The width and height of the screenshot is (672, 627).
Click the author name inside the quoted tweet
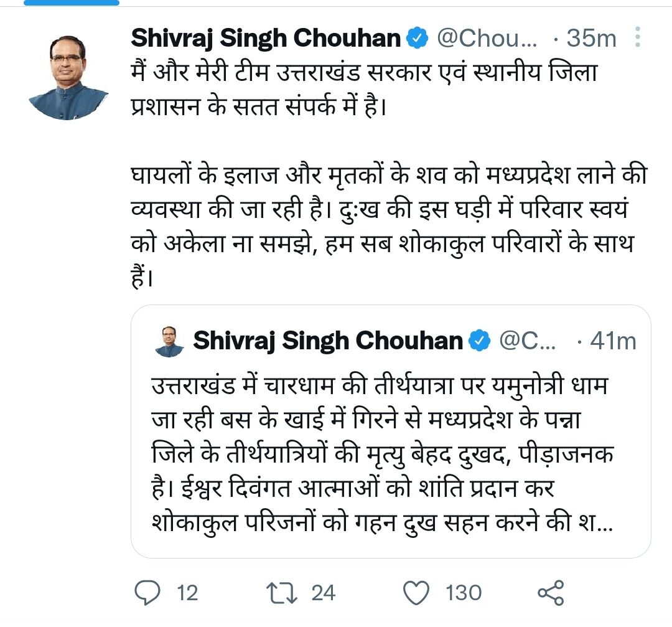coord(328,341)
